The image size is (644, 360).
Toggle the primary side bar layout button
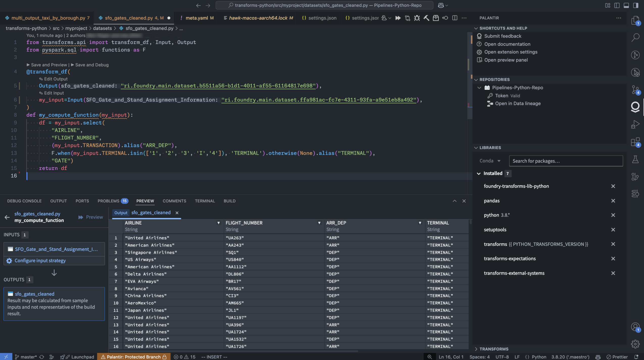pyautogui.click(x=617, y=5)
